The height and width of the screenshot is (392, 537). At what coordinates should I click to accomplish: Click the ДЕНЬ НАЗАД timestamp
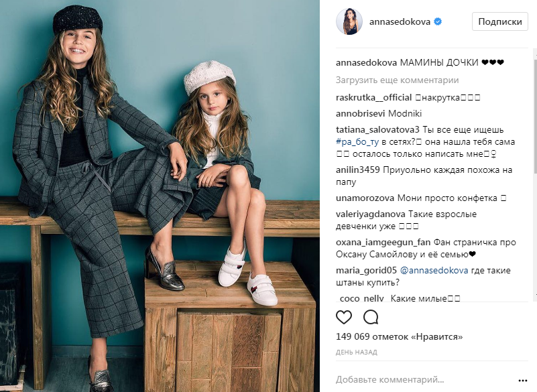357,352
